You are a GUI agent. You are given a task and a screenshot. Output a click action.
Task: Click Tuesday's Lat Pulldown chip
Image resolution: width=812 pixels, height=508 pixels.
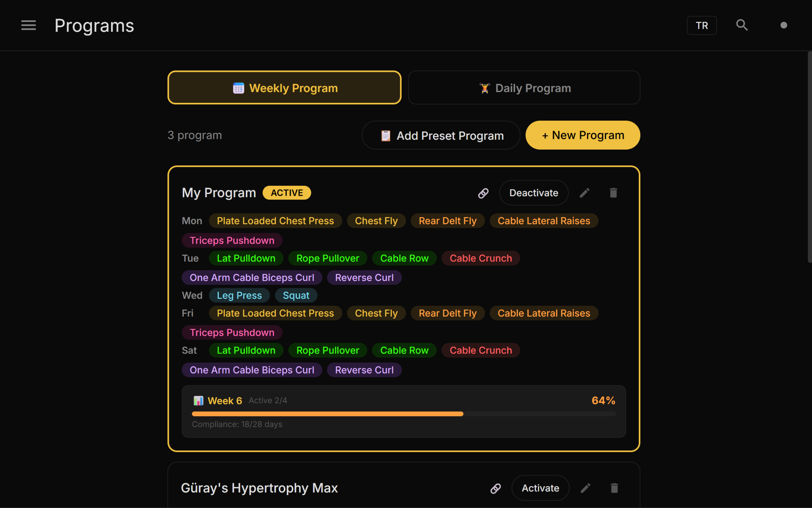click(246, 258)
